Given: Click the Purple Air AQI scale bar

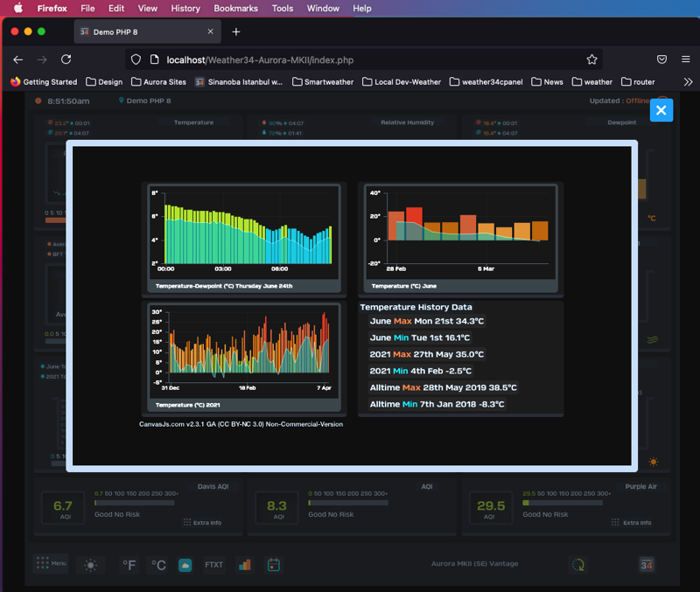Looking at the screenshot, I should click(x=563, y=503).
